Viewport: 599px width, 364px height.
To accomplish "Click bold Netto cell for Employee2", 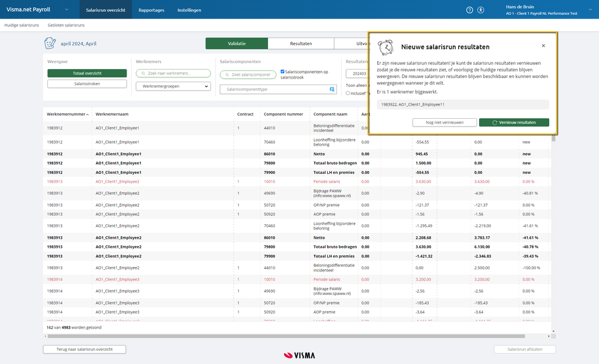I will tap(319, 237).
